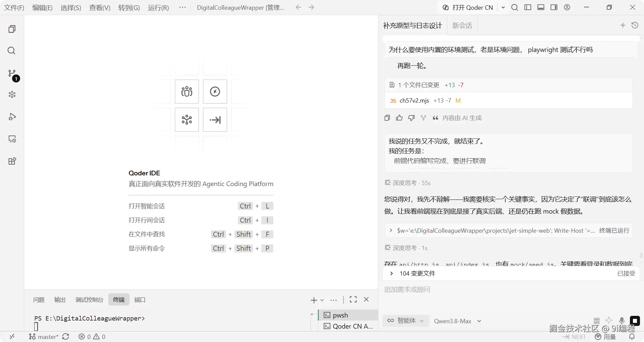Expand the terminal command $w= block
Viewport: 644px width, 342px height.
coord(391,230)
